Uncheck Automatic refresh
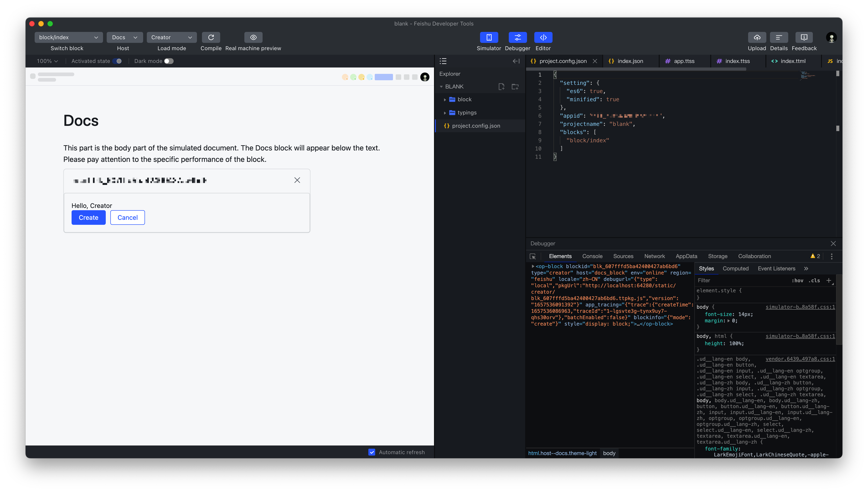This screenshot has height=492, width=868. pos(372,452)
